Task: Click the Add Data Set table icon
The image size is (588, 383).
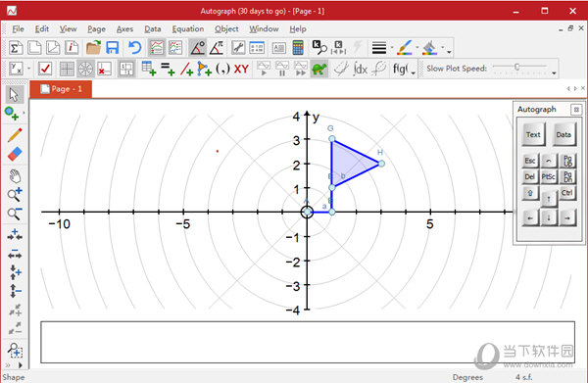Action: coord(149,69)
